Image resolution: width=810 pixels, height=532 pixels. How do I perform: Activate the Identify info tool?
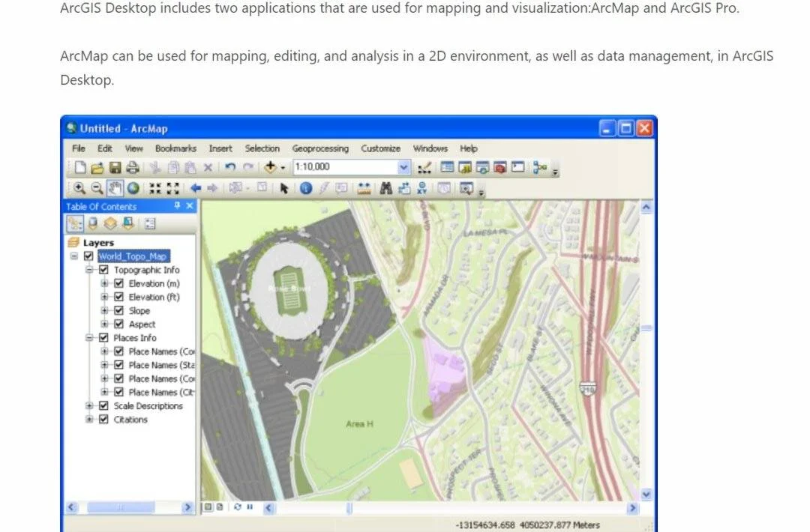[306, 188]
